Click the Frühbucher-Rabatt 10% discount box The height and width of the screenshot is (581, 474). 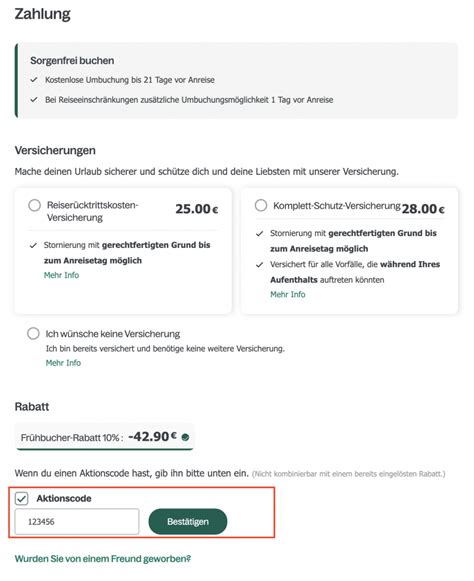104,437
